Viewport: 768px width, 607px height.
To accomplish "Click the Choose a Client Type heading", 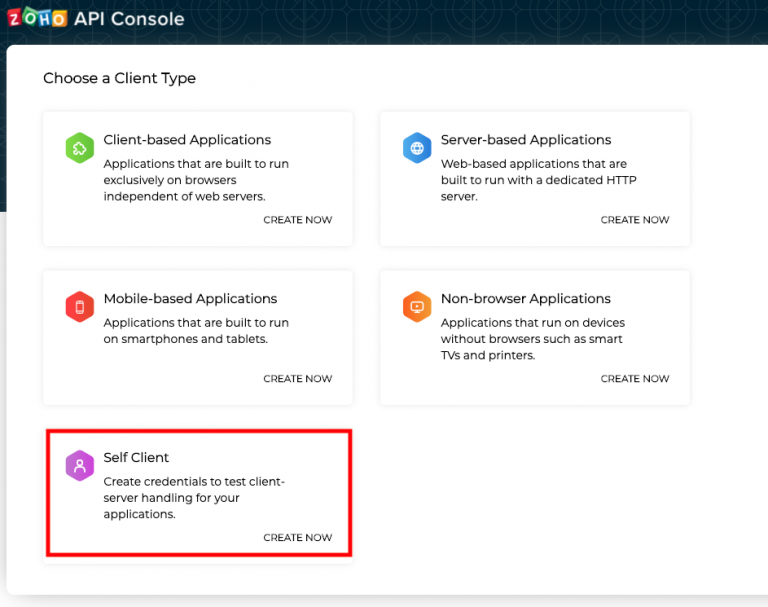I will (120, 78).
